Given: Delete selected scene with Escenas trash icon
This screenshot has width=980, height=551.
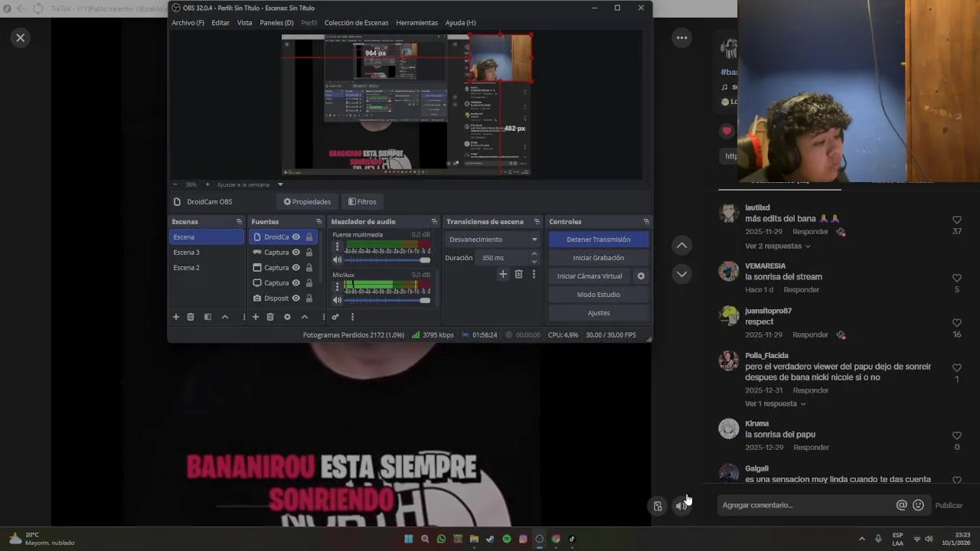Looking at the screenshot, I should [191, 317].
